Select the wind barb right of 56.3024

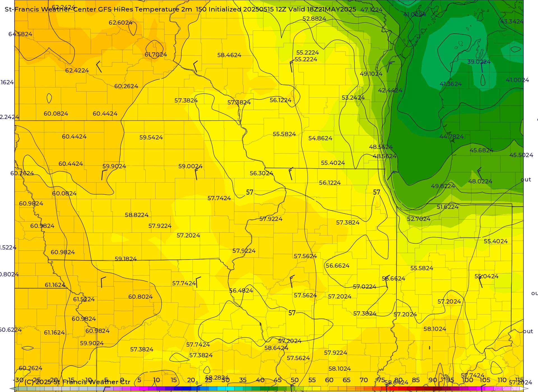click(291, 174)
